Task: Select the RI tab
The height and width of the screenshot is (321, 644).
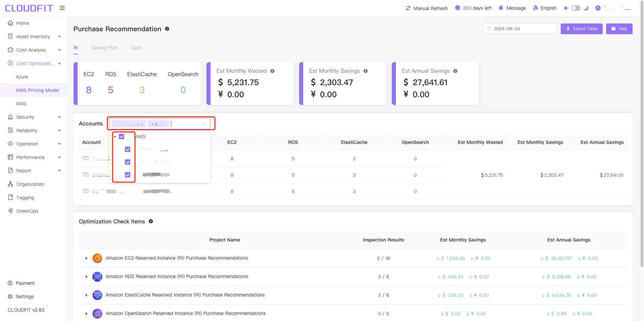Action: [x=76, y=48]
